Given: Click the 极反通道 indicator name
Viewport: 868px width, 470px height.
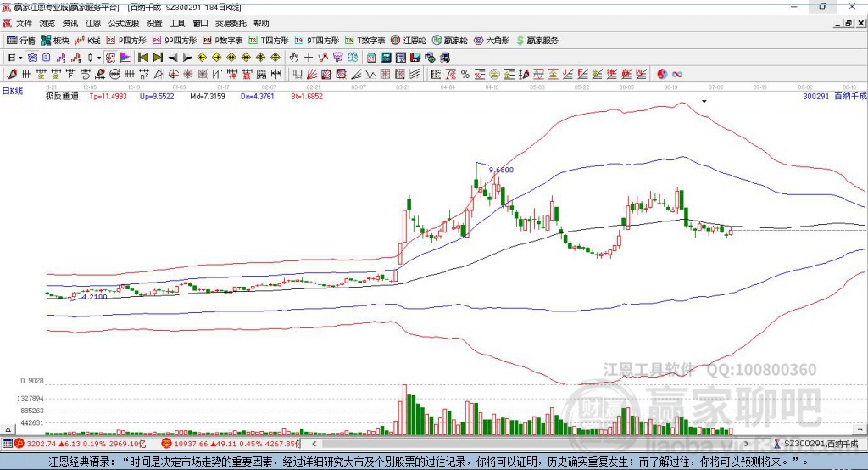Looking at the screenshot, I should pyautogui.click(x=62, y=97).
